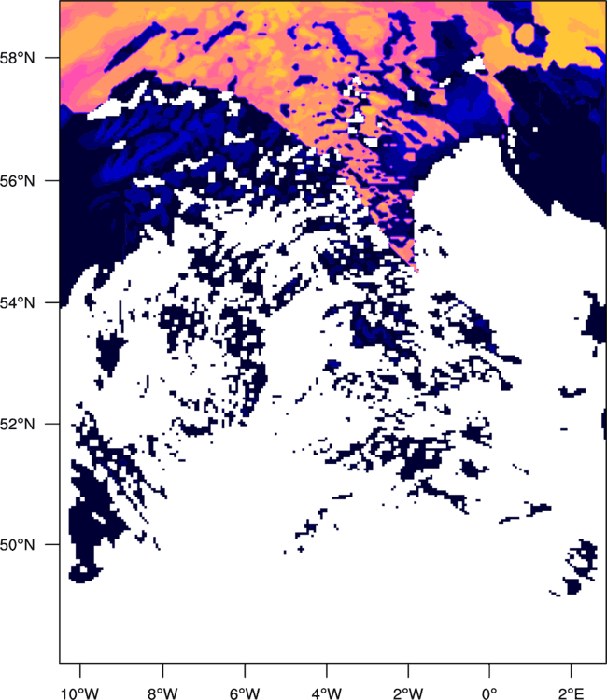The height and width of the screenshot is (700, 607).
Task: Click the 8°W longitude axis label
Action: [162, 693]
